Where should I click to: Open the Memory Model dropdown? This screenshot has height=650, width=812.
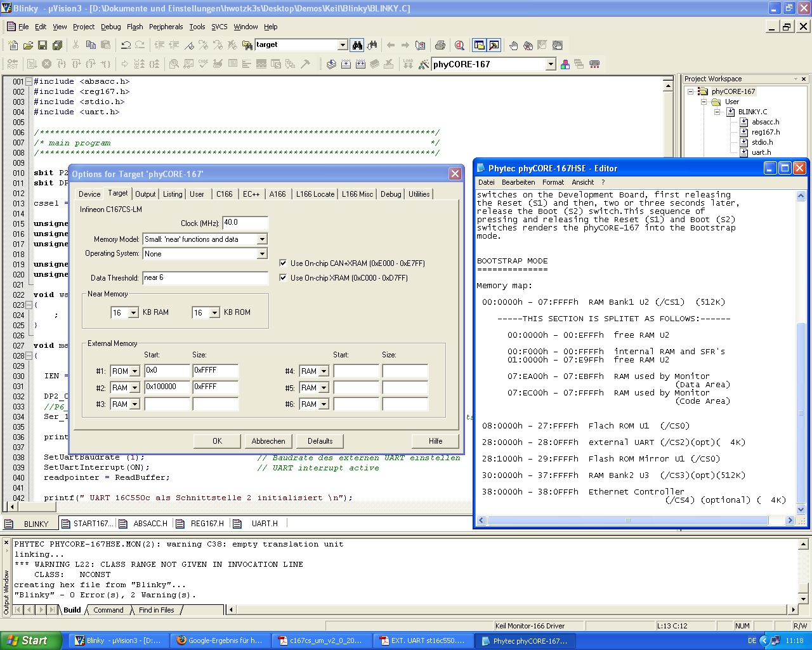coord(262,239)
